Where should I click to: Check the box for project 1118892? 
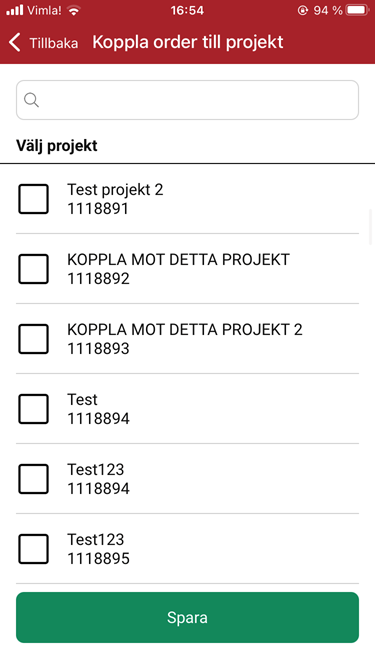pos(33,269)
